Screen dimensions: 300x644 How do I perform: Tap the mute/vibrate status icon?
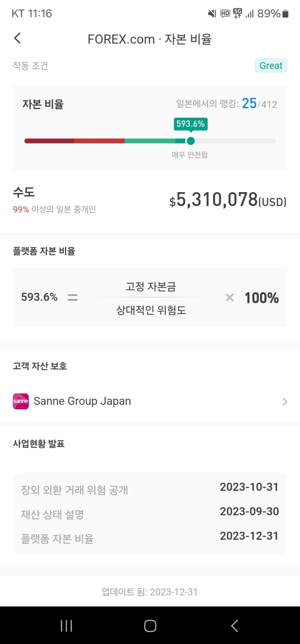(212, 14)
